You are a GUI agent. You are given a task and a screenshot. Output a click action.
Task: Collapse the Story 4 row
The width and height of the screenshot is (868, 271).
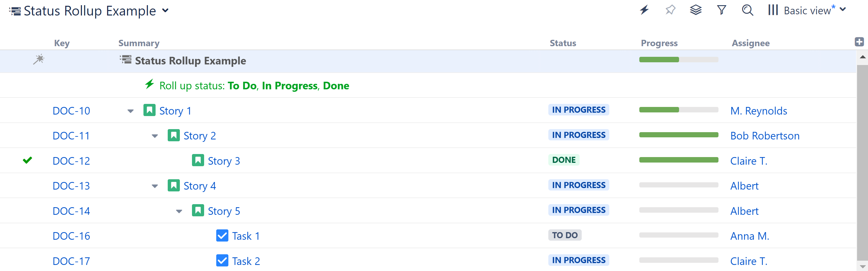coord(155,186)
